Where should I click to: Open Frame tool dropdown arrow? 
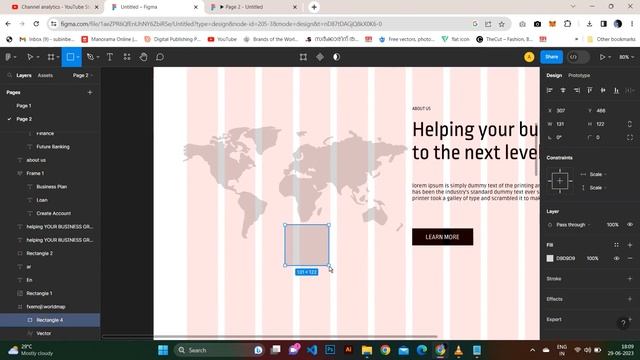[x=58, y=57]
